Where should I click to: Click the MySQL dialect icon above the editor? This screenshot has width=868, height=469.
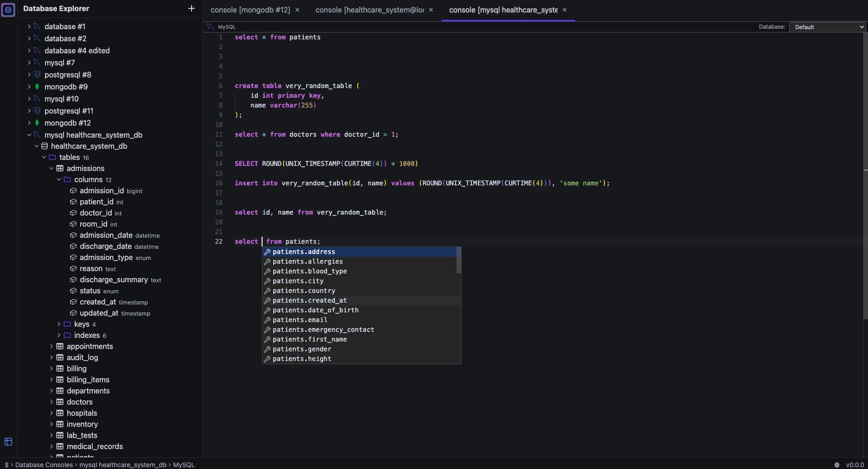(x=210, y=26)
